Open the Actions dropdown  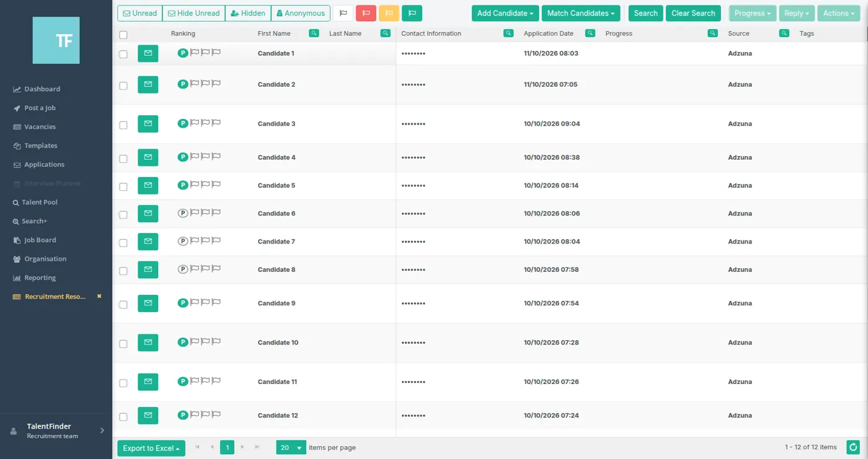(x=839, y=13)
